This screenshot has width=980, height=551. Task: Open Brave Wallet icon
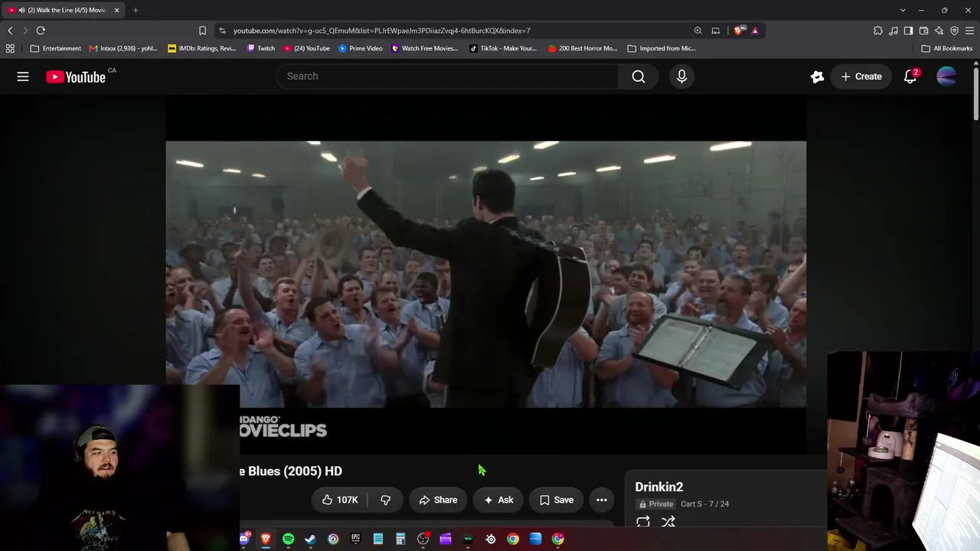pos(923,31)
